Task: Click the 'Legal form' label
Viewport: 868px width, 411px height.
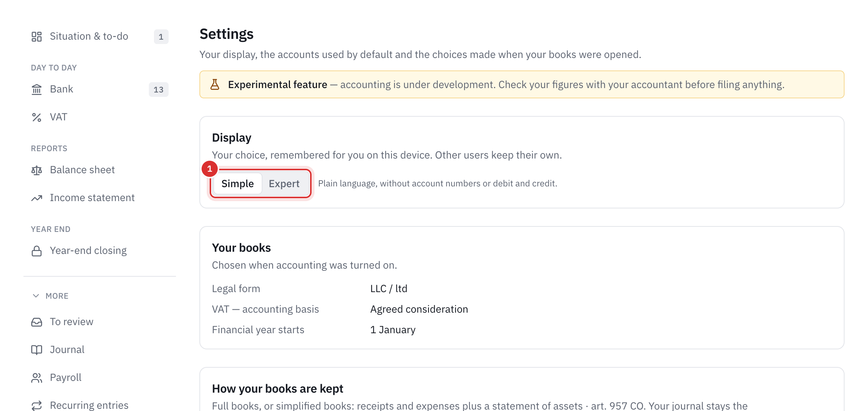Action: tap(236, 289)
